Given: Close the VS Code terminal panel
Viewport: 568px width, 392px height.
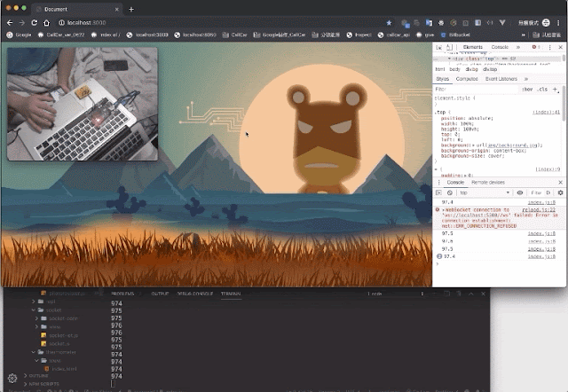Looking at the screenshot, I should pos(483,294).
